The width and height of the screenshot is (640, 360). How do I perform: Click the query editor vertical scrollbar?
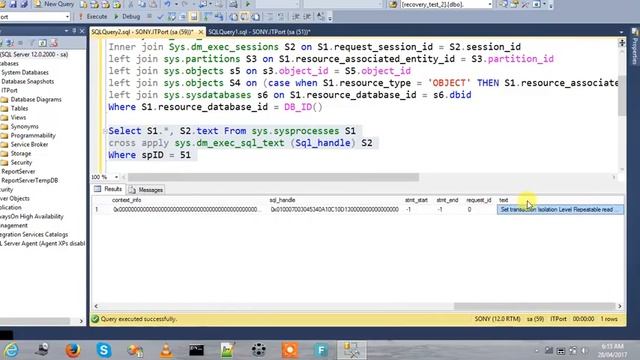(x=622, y=96)
